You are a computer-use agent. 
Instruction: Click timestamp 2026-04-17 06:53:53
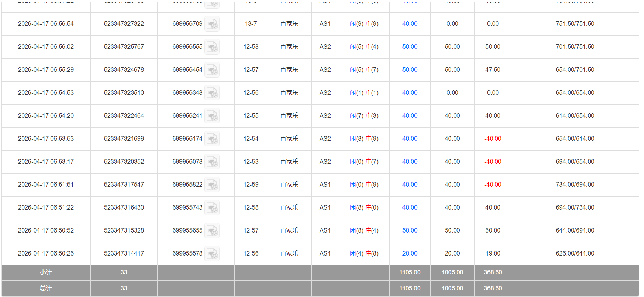[46, 139]
